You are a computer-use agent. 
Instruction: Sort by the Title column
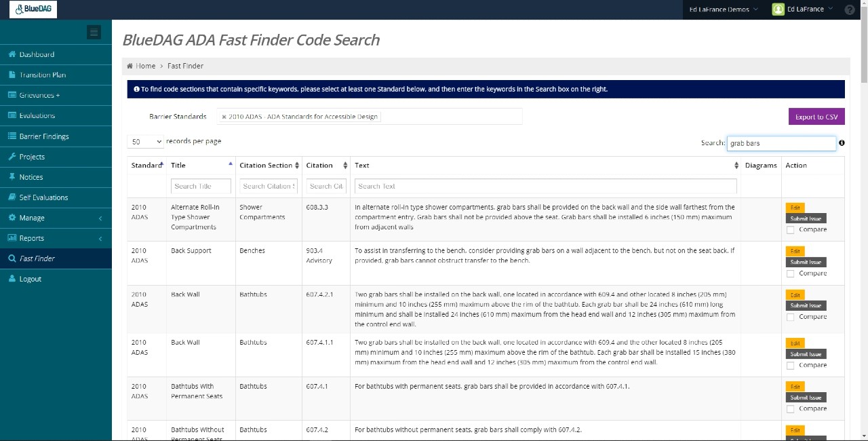click(201, 165)
